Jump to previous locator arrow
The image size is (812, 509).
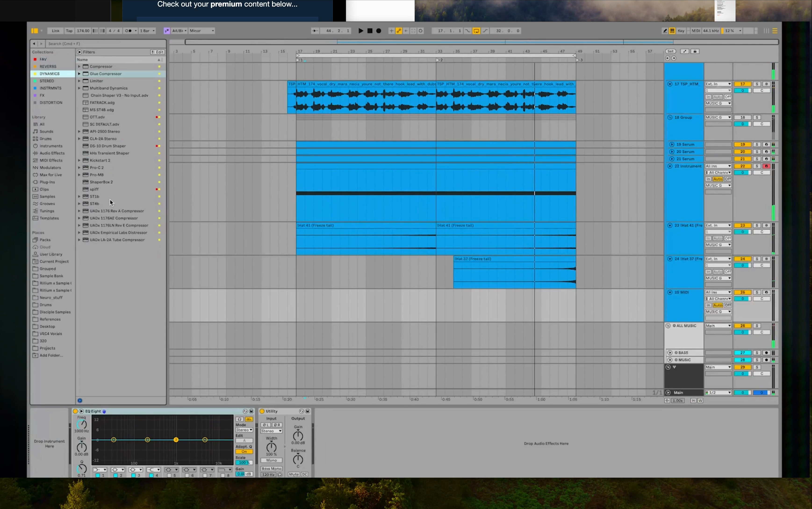coord(667,58)
